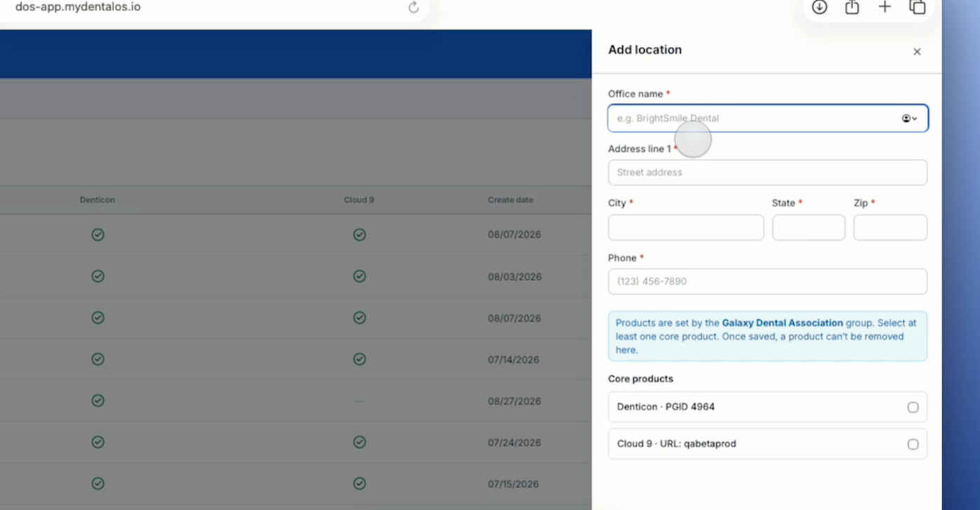The width and height of the screenshot is (980, 510).
Task: Click the Denticon column header
Action: (x=97, y=200)
